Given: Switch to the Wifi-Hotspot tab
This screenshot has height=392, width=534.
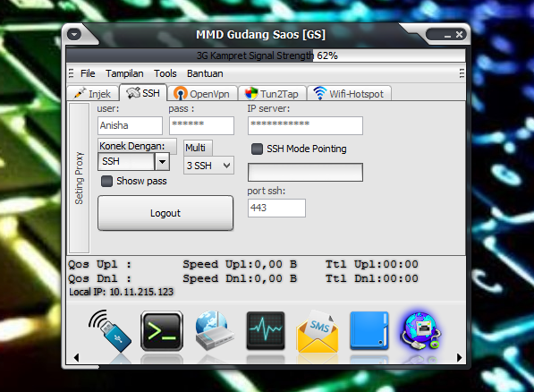Looking at the screenshot, I should tap(349, 93).
